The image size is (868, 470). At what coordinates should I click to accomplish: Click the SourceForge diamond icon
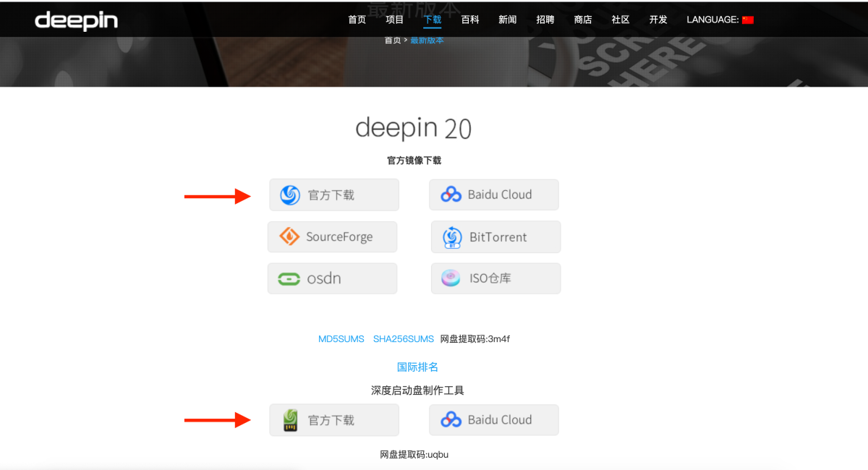pyautogui.click(x=289, y=236)
